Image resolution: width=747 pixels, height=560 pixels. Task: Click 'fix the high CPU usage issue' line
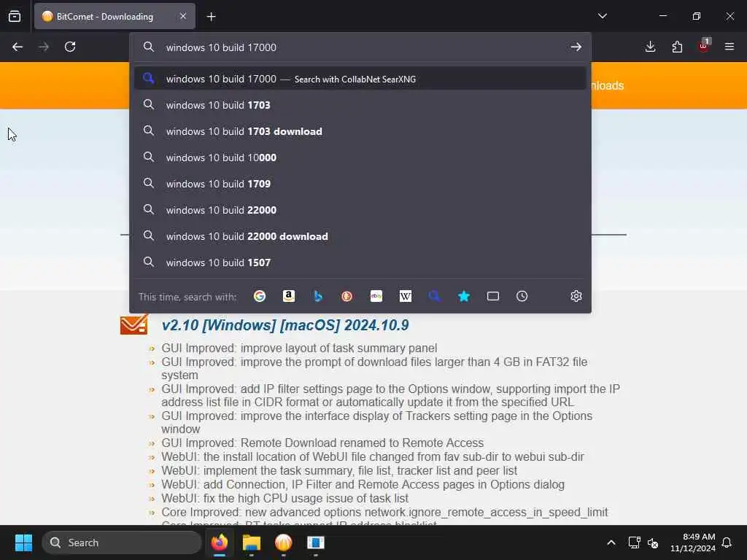pyautogui.click(x=285, y=498)
